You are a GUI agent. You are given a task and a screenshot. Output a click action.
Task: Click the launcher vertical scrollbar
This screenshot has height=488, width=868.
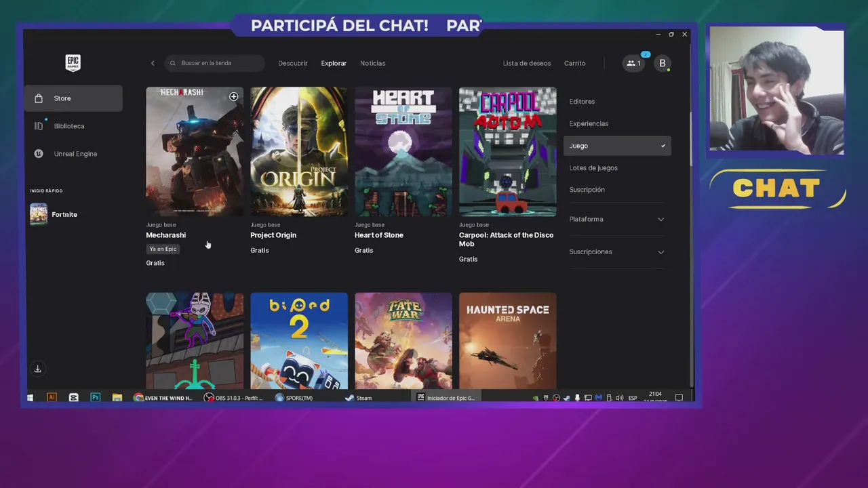coord(691,139)
